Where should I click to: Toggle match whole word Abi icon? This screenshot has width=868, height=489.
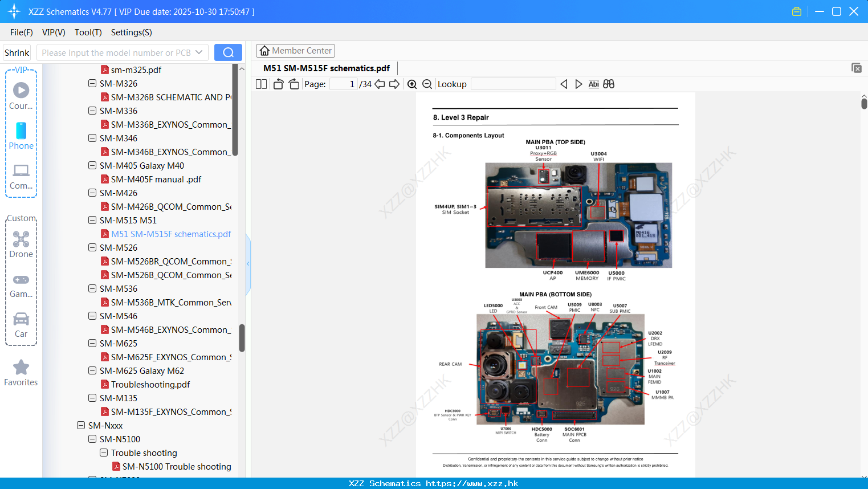[x=593, y=84]
